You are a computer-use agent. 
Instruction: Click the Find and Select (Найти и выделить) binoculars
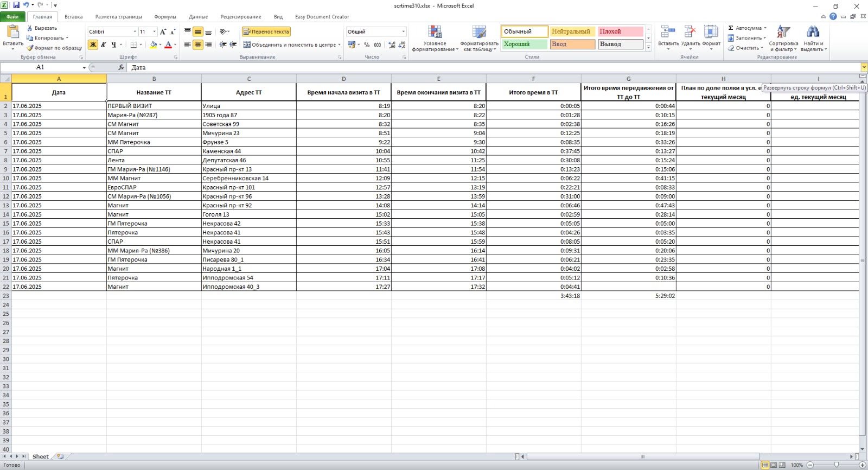813,33
